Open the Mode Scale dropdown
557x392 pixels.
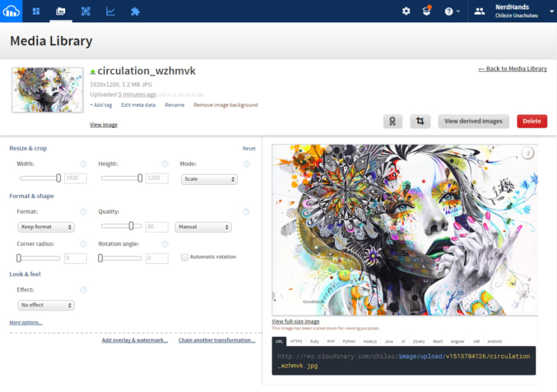[210, 179]
